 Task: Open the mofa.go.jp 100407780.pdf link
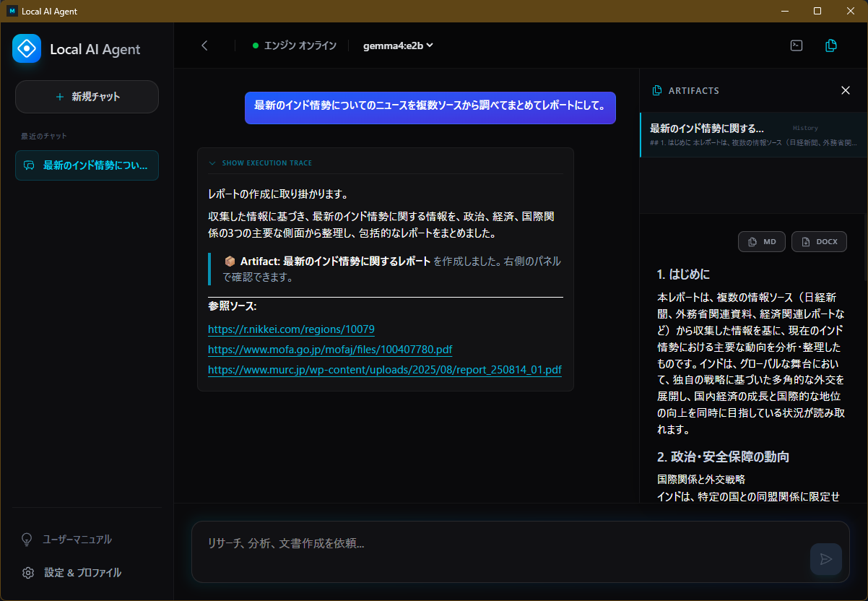pyautogui.click(x=330, y=350)
